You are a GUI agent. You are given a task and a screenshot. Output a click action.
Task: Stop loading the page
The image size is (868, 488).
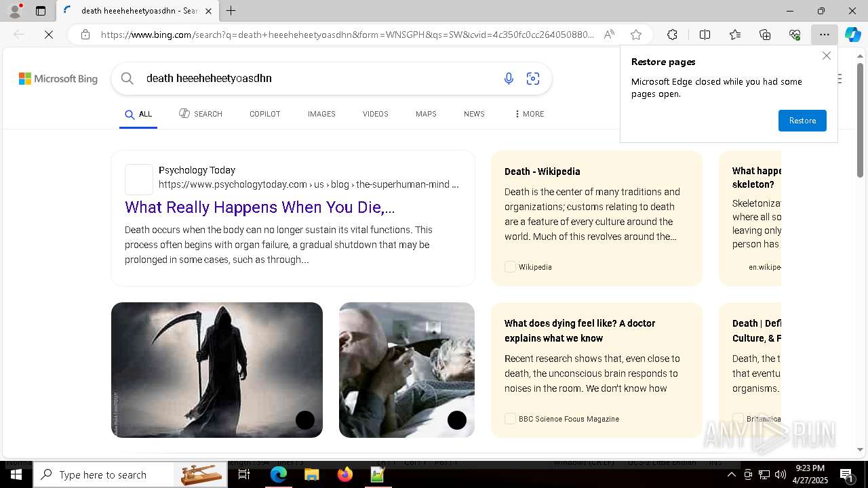tap(49, 35)
